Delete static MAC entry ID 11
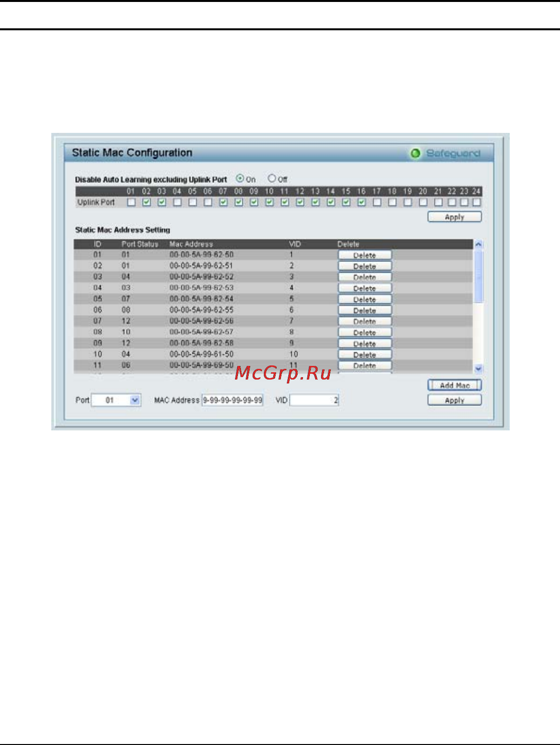The image size is (560, 745). (365, 365)
